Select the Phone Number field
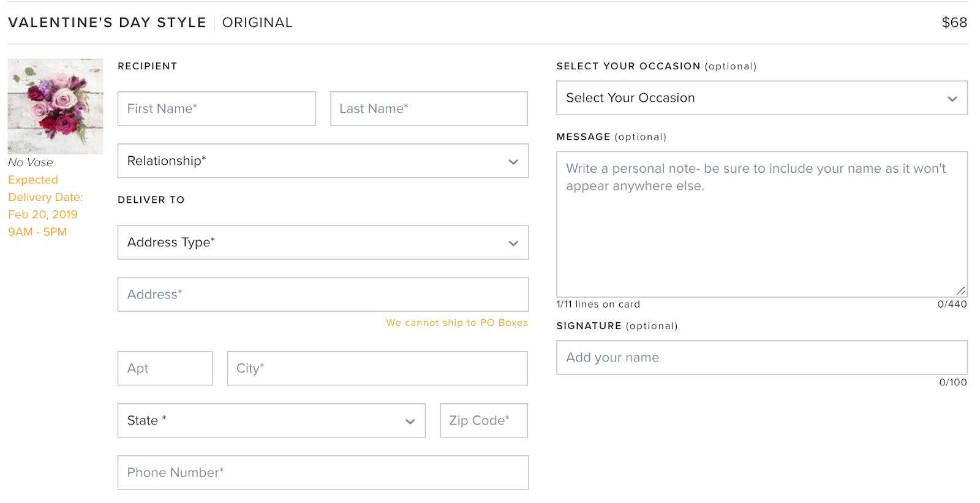Screen dimensions: 980x503 (323, 473)
